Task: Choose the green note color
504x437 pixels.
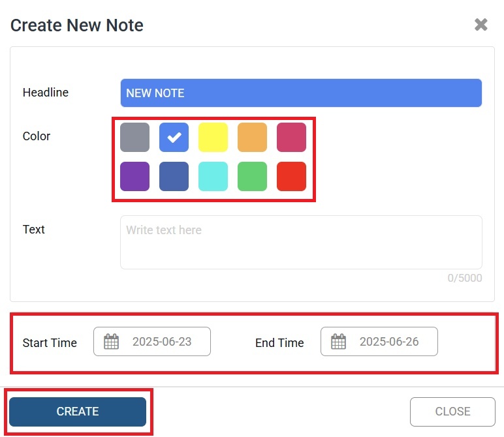Action: coord(252,176)
